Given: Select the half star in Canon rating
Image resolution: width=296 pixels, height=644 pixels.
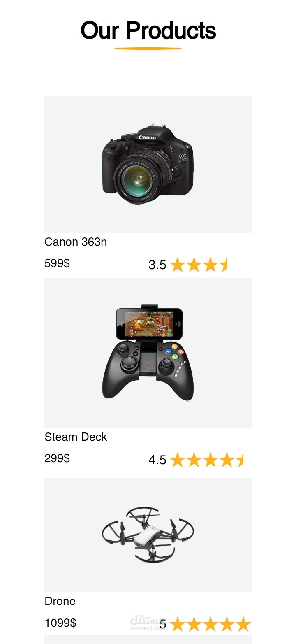Looking at the screenshot, I should (x=223, y=265).
